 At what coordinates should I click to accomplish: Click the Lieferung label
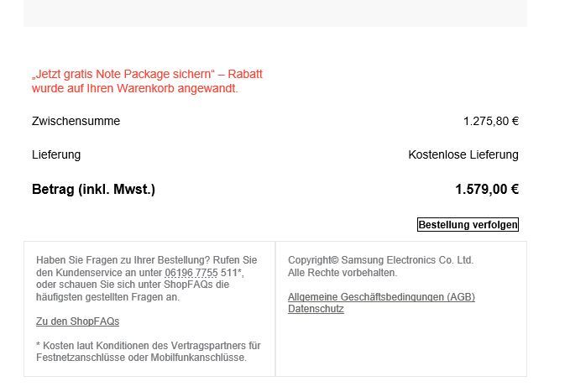coord(56,154)
